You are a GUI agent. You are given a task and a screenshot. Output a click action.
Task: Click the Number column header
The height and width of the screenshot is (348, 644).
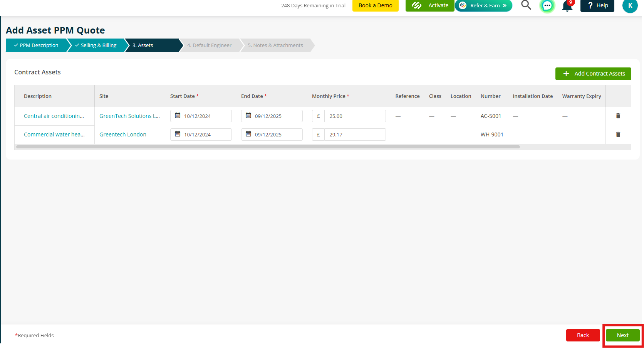tap(491, 96)
